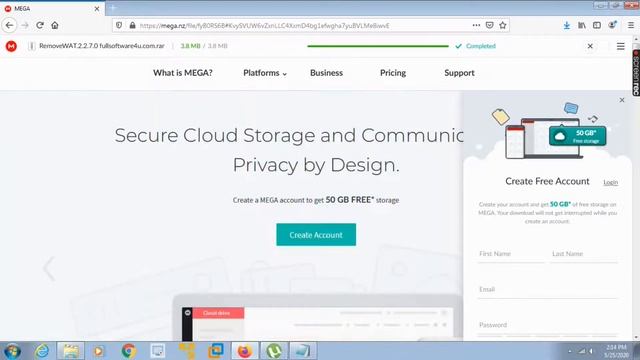
Task: Open the taskbar volume icon
Action: click(x=591, y=351)
